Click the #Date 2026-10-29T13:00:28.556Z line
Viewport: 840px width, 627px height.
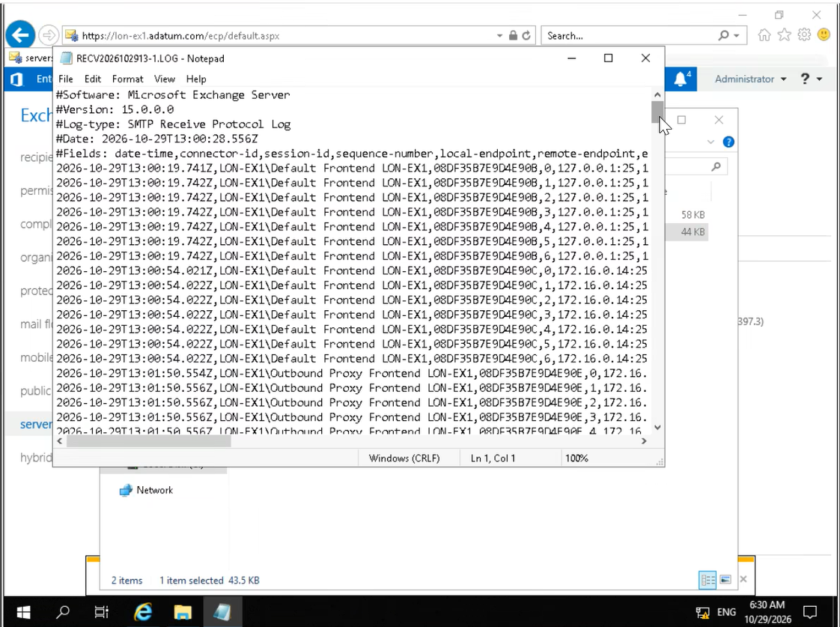click(157, 139)
